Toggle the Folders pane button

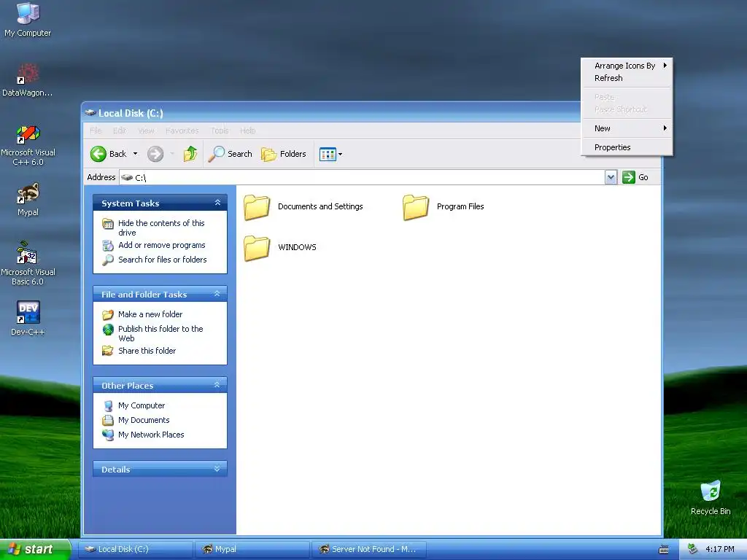tap(284, 154)
